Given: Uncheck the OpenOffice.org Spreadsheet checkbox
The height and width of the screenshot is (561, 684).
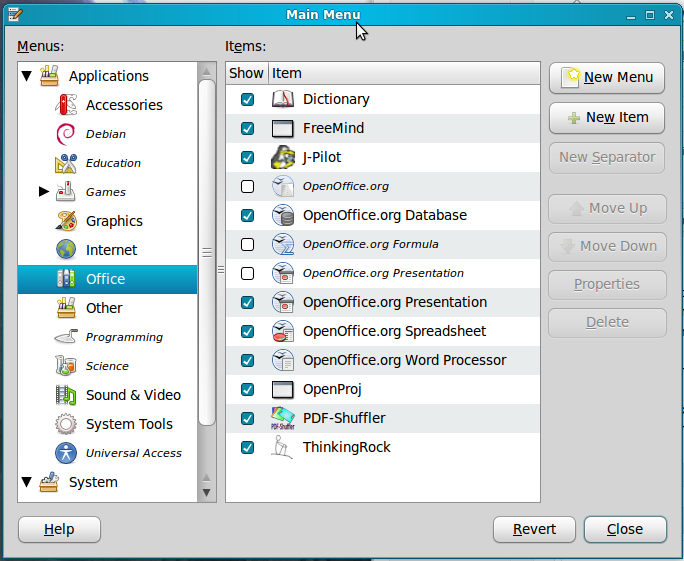Looking at the screenshot, I should pos(247,332).
